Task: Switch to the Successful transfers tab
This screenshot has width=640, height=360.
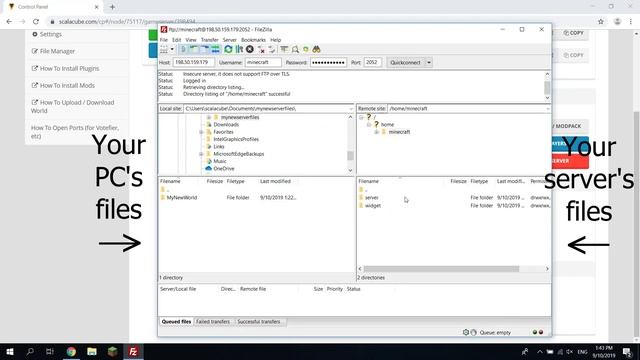Action: pyautogui.click(x=259, y=322)
